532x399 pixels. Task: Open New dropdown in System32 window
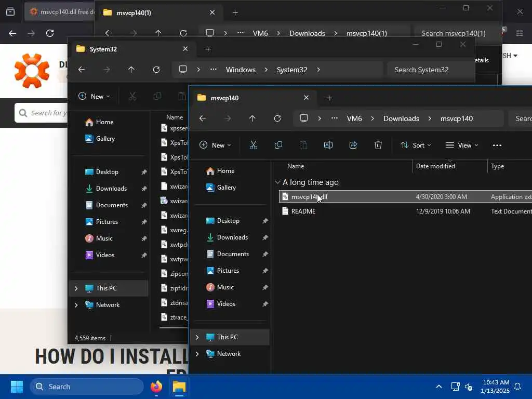94,96
